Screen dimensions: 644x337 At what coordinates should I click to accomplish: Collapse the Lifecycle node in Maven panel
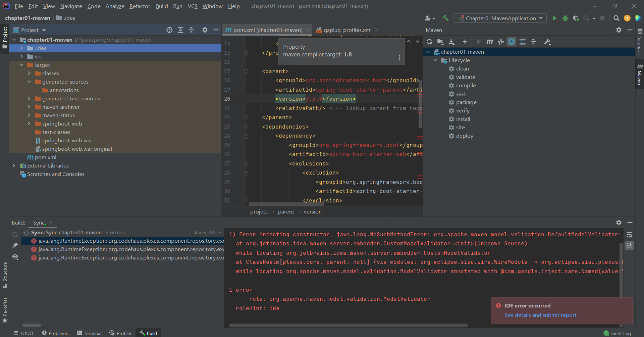point(435,60)
